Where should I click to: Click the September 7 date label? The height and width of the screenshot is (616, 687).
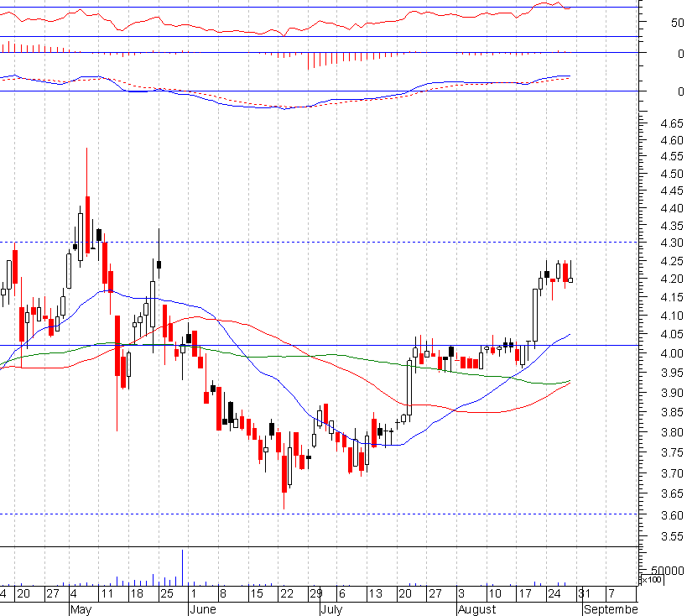pyautogui.click(x=612, y=594)
